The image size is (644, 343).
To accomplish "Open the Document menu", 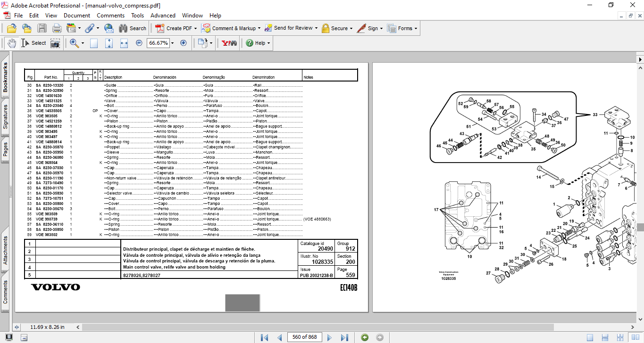I will (x=77, y=16).
